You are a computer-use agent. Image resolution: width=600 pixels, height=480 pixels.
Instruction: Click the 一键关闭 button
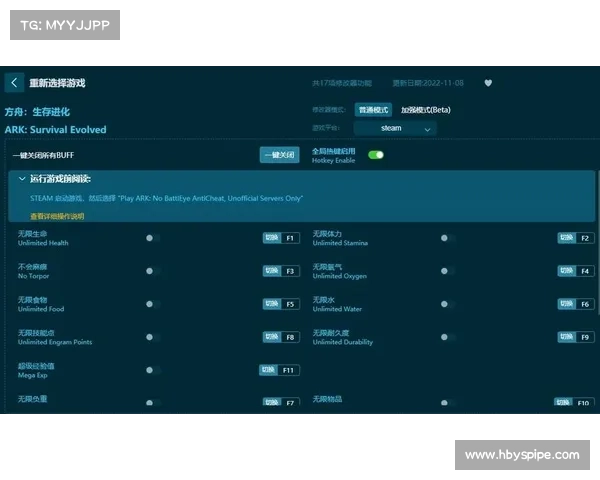[x=280, y=155]
